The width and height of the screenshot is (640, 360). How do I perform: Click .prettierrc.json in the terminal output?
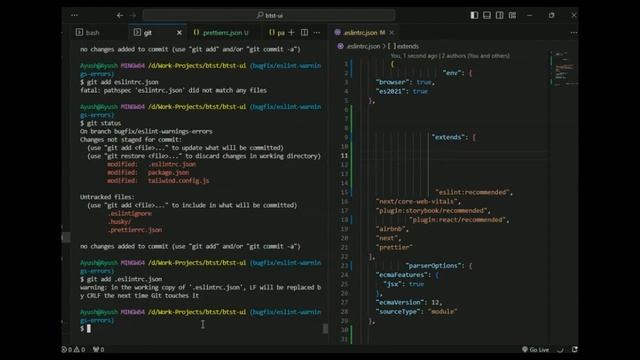click(135, 230)
